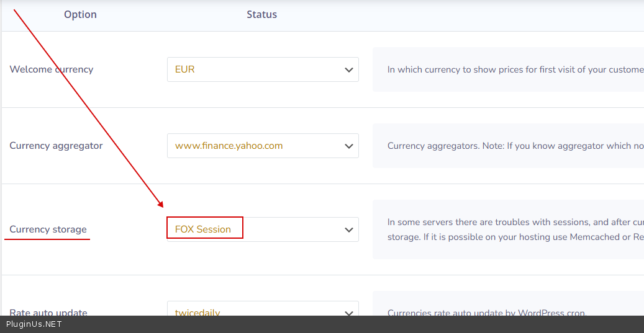Click the WordPress cron rate update description
The height and width of the screenshot is (333, 644).
(x=486, y=311)
